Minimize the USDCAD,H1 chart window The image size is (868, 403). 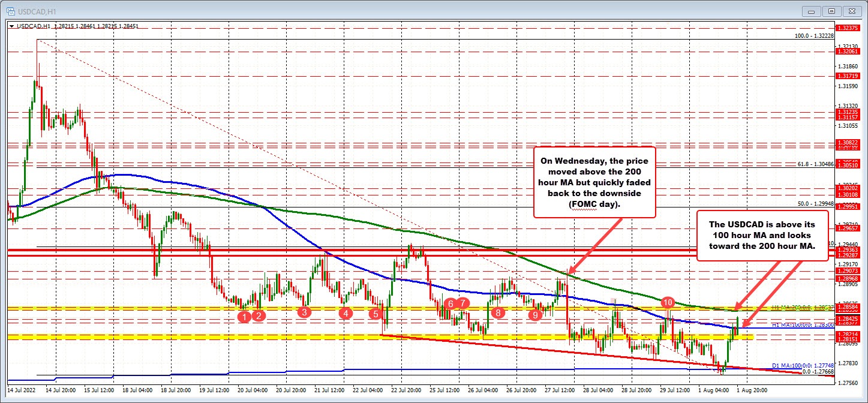[x=811, y=11]
